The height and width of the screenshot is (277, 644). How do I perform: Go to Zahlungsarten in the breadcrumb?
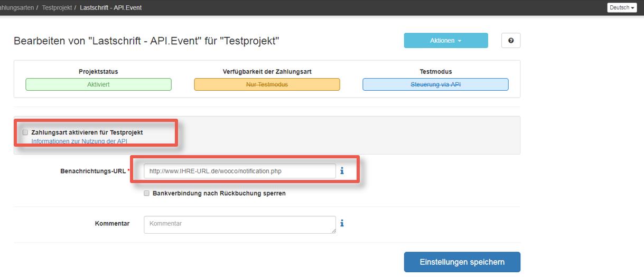point(16,8)
